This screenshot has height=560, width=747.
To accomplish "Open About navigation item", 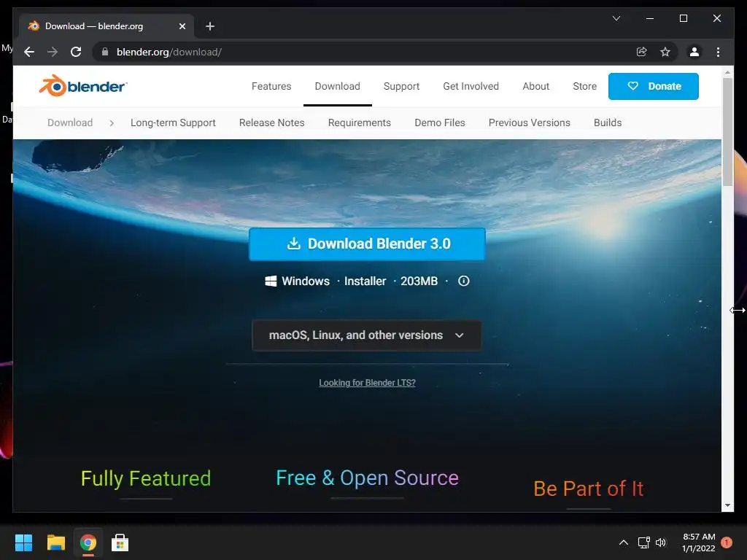I will (x=535, y=86).
